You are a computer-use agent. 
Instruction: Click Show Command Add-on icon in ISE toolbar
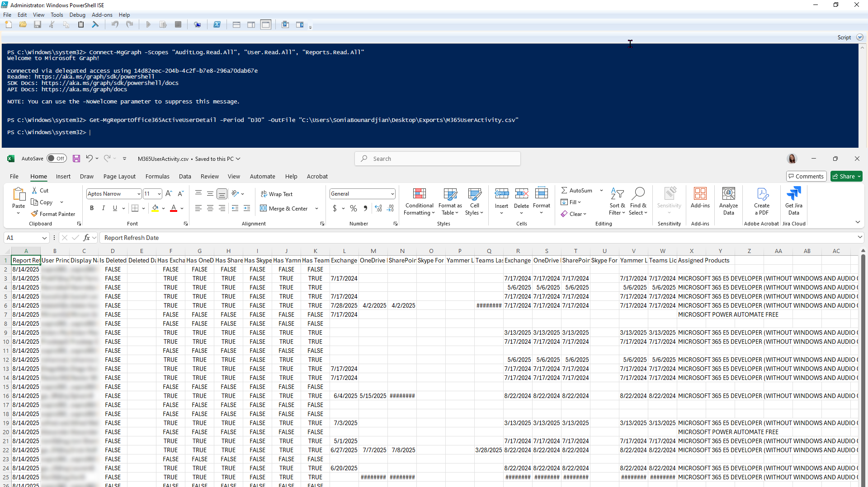(x=300, y=25)
